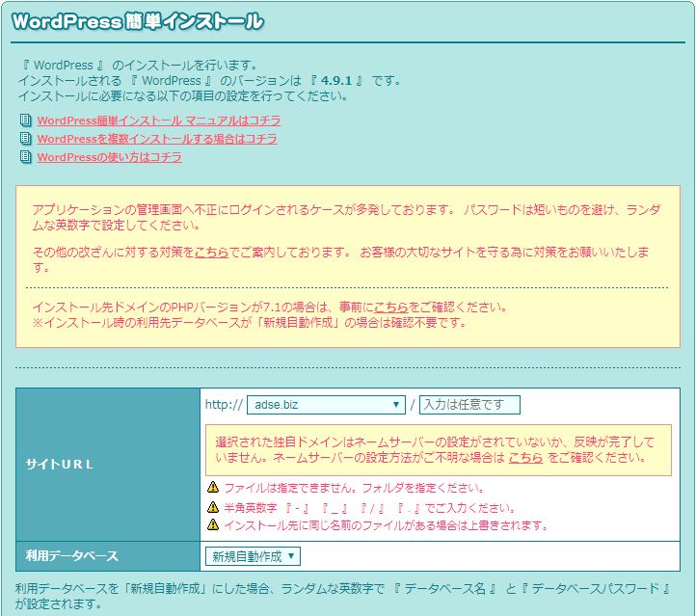
Task: Follow the こちら link about 改ざん対策
Action: click(212, 252)
